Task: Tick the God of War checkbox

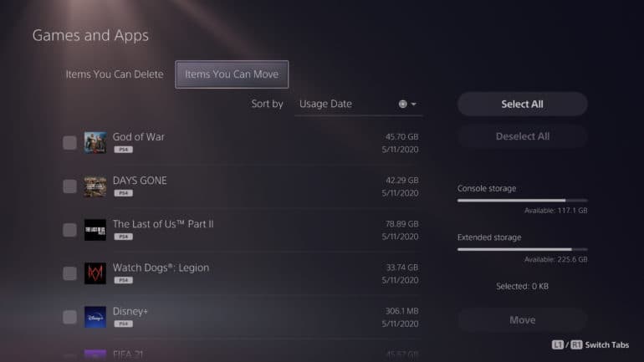Action: click(69, 143)
